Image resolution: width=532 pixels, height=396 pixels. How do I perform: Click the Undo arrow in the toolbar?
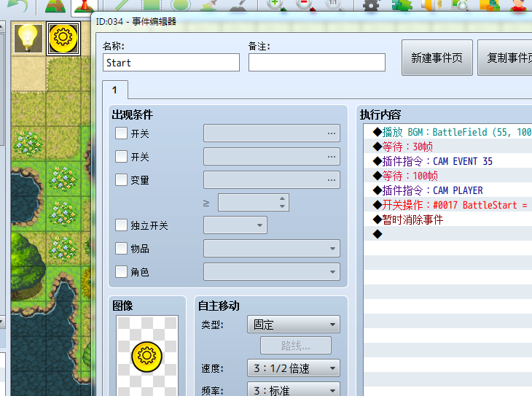17,5
